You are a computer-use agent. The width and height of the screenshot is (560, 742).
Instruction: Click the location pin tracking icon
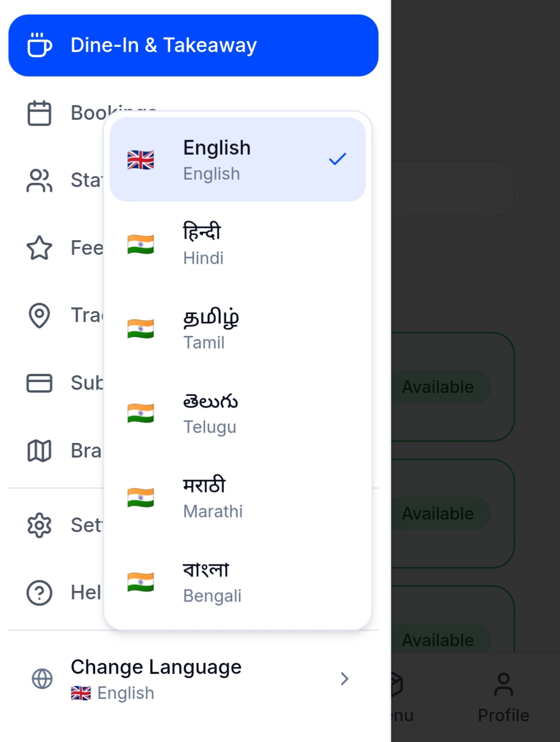(40, 315)
